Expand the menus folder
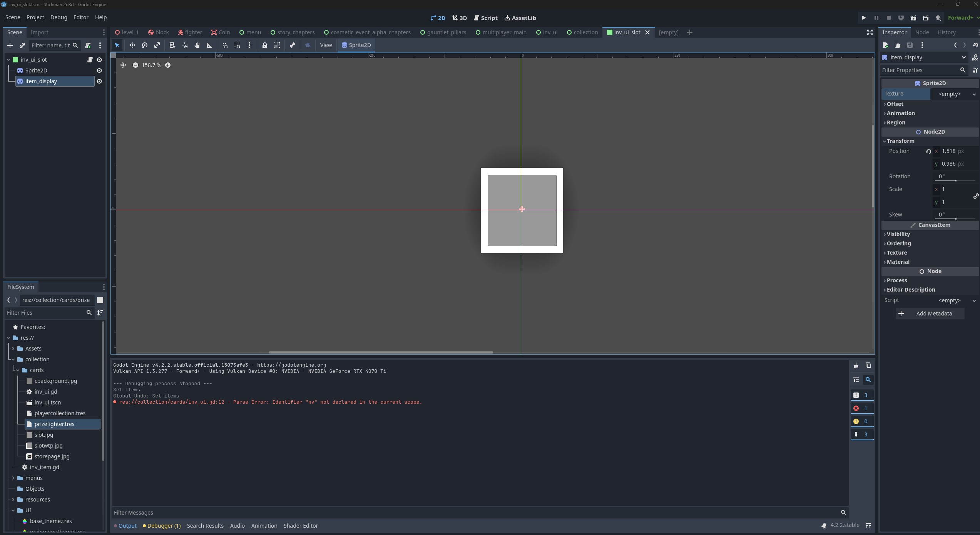 click(13, 478)
